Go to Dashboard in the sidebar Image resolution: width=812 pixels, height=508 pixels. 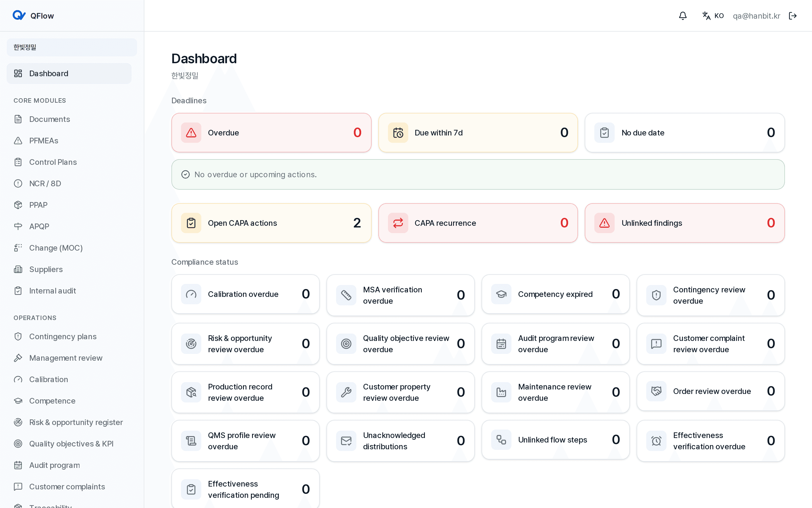(69, 74)
